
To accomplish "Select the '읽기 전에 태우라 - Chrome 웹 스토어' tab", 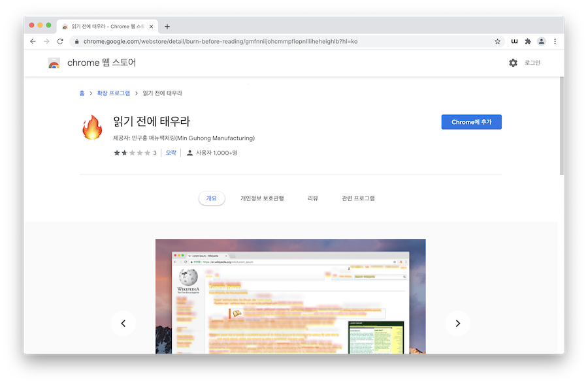I will pyautogui.click(x=108, y=26).
